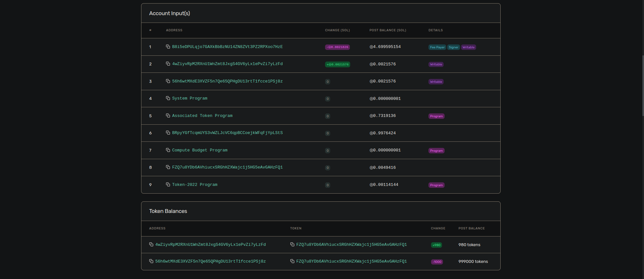Copy the Associated Token Program address
The width and height of the screenshot is (644, 279).
[x=168, y=116]
